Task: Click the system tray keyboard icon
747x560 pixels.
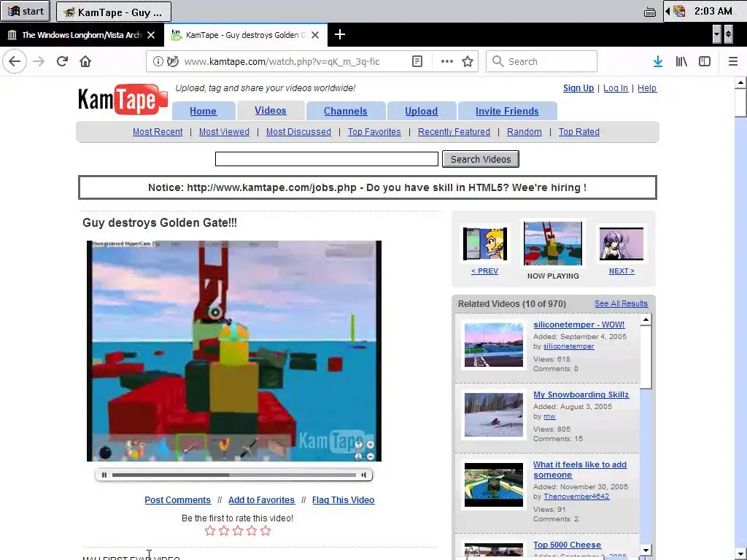Action: (x=650, y=12)
